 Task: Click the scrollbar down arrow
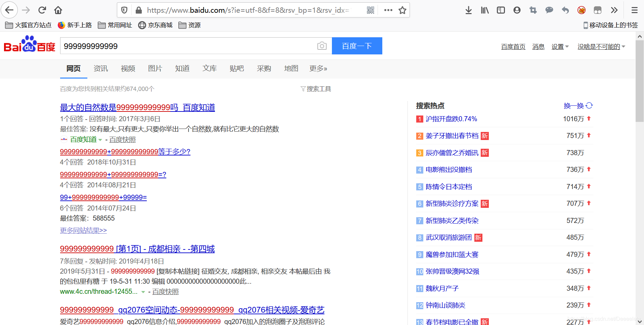[640, 321]
